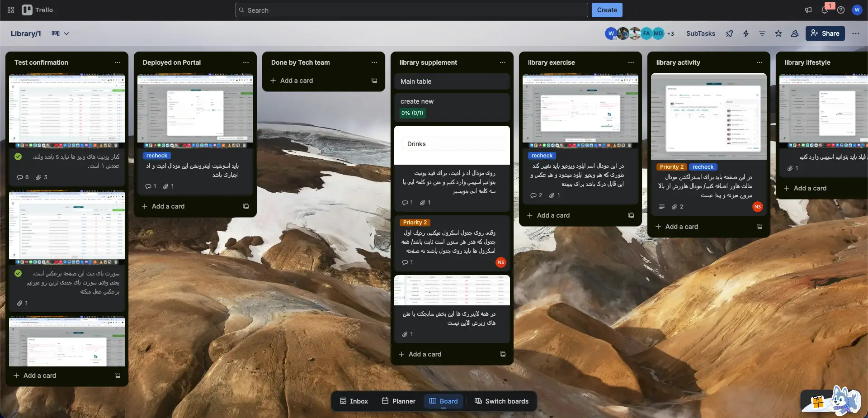Open the feedback megaphone icon
This screenshot has width=868, height=418.
[x=808, y=10]
